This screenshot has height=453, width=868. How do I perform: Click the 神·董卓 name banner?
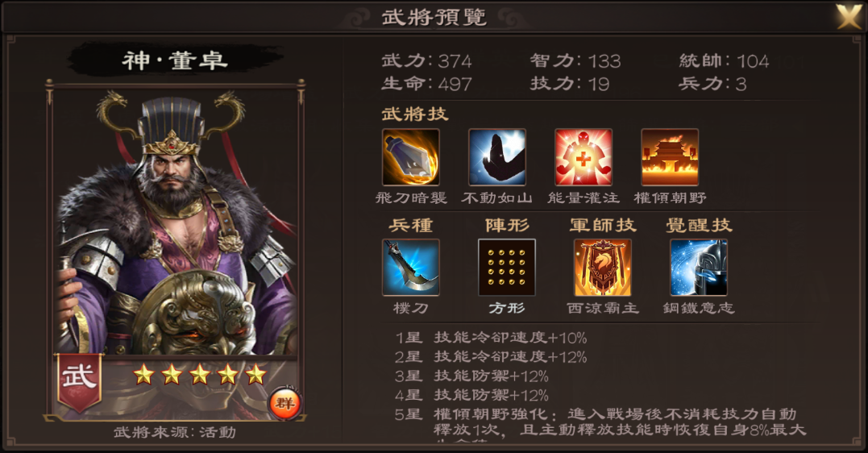175,60
